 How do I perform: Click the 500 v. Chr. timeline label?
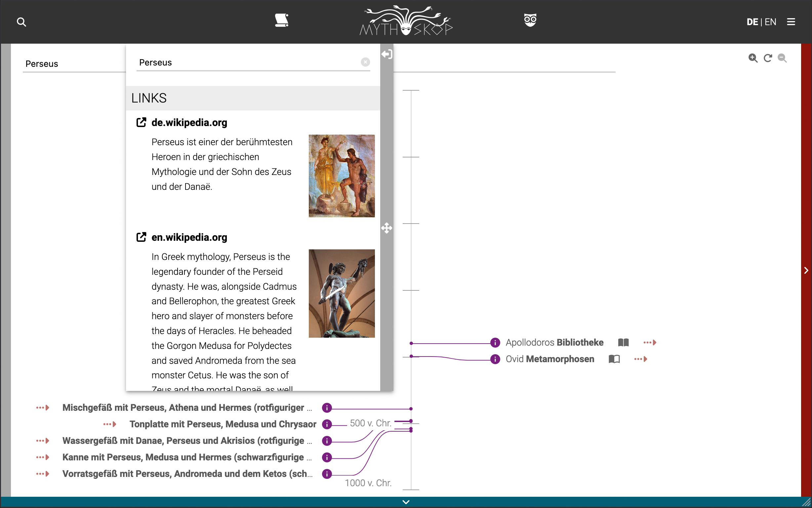pyautogui.click(x=371, y=423)
